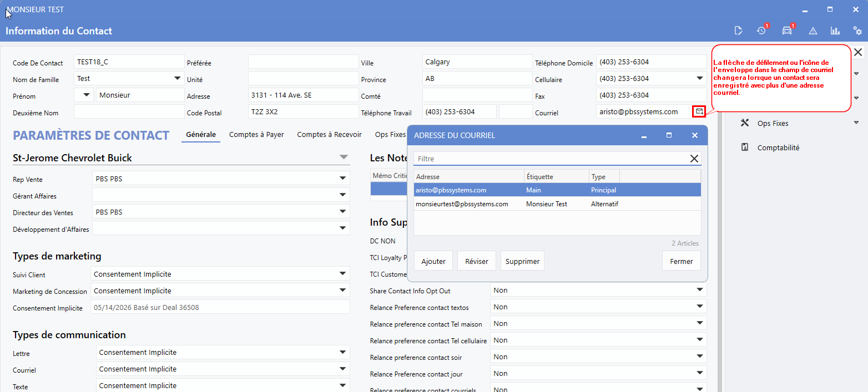Switch to the Comptes à Payer tab
The image size is (868, 392).
click(x=256, y=134)
